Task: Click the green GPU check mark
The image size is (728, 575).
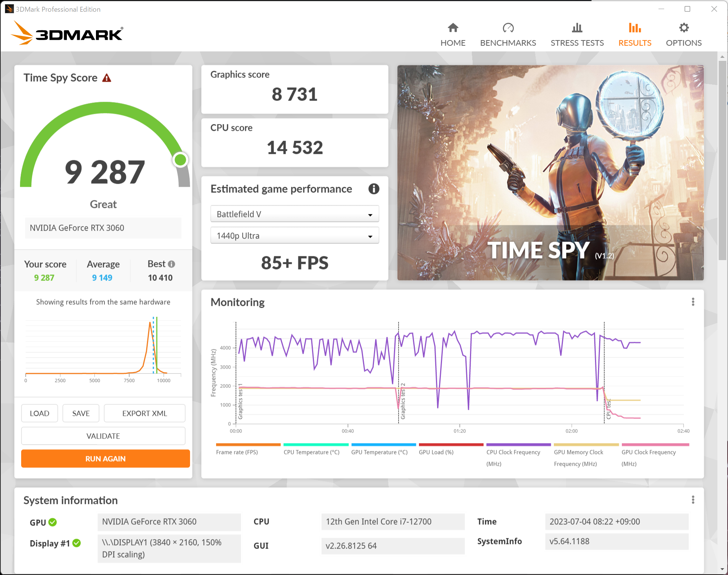Action: coord(53,522)
